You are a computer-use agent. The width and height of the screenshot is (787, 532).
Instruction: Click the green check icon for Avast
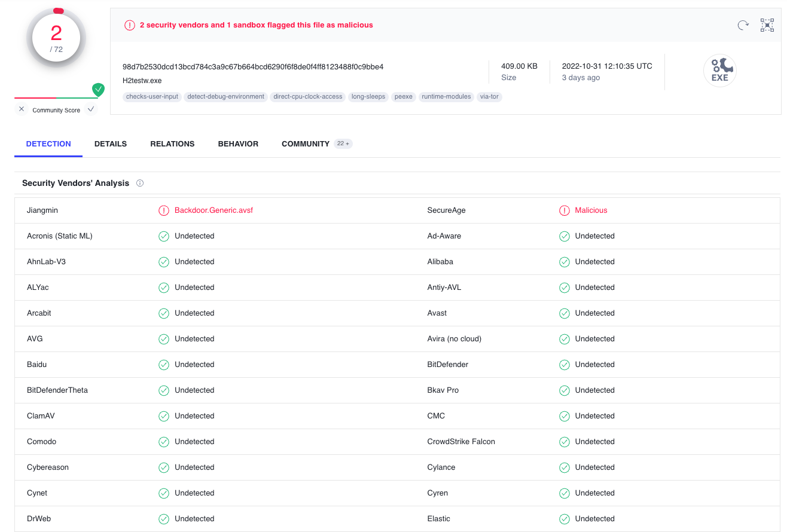pos(564,313)
